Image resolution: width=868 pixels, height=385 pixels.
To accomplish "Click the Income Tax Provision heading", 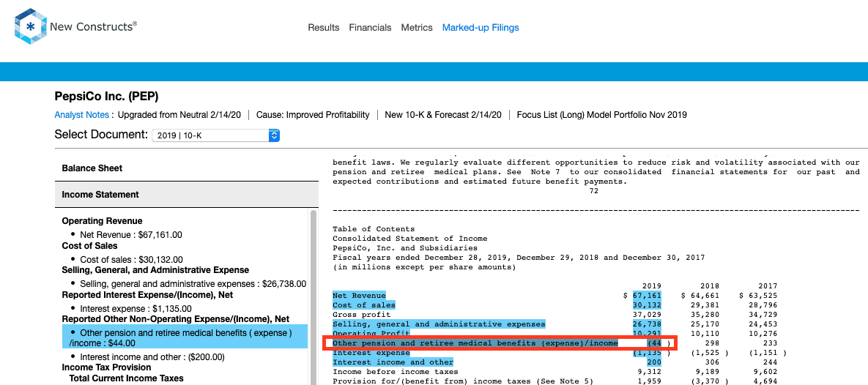I will 106,367.
